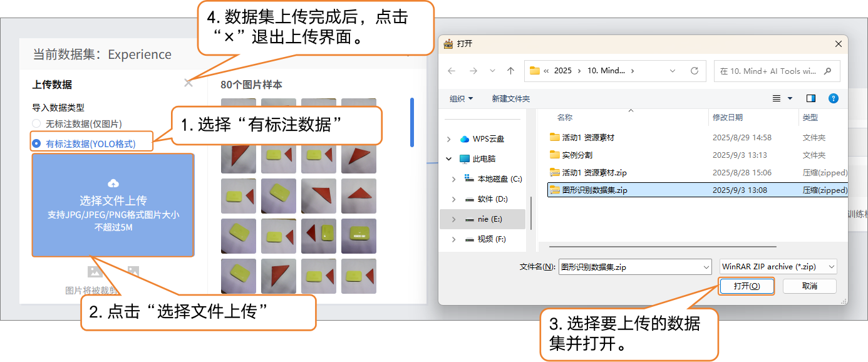Open help via the blue question mark icon
The image size is (868, 362).
[833, 98]
